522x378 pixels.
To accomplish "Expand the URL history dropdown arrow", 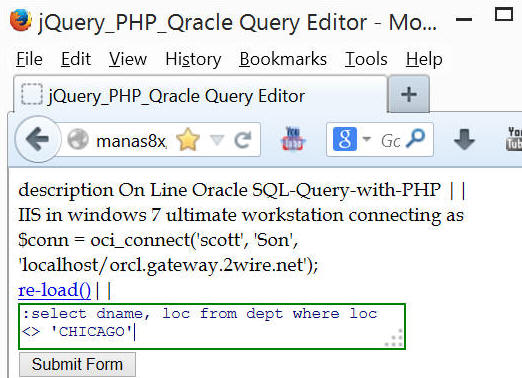I will coord(217,140).
